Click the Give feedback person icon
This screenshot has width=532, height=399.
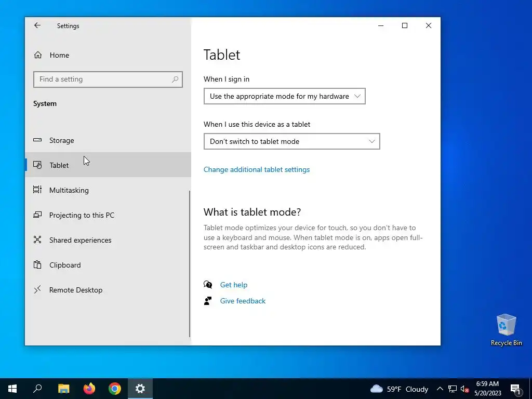click(208, 301)
